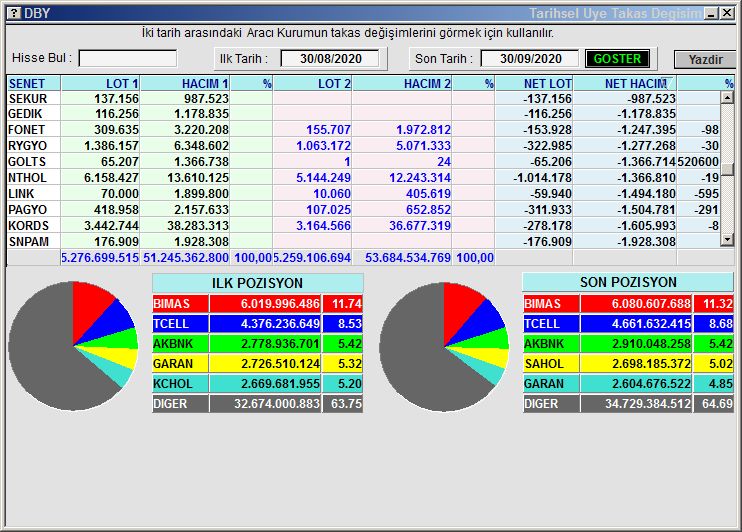Click the SON POZISYON header
Image resolution: width=742 pixels, height=532 pixels.
[628, 282]
